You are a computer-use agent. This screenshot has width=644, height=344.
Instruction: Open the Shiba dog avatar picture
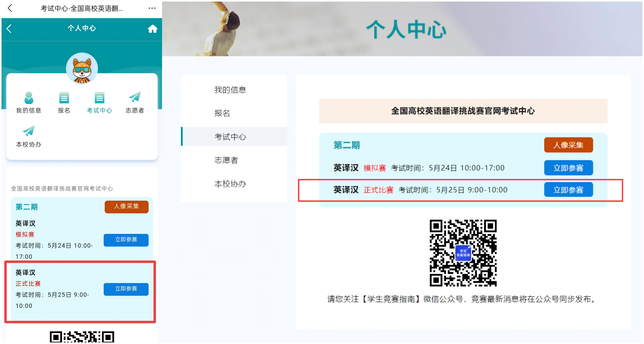click(82, 69)
